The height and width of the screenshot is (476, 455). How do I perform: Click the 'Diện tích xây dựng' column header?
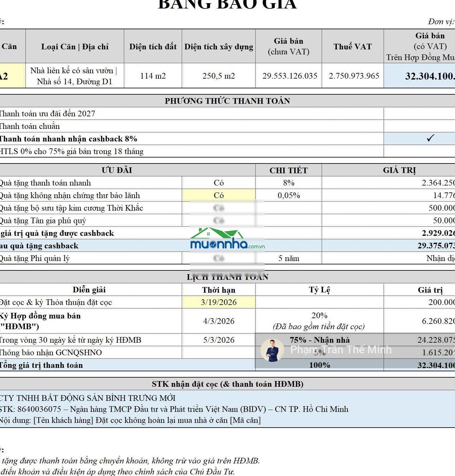point(219,47)
